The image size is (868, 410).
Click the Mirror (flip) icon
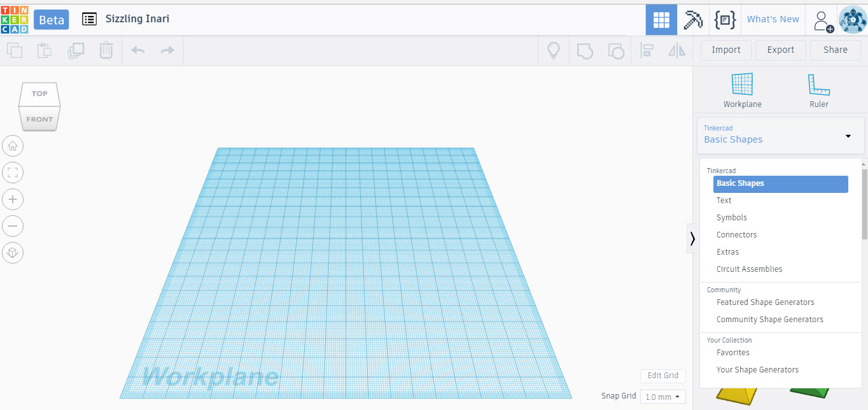677,51
